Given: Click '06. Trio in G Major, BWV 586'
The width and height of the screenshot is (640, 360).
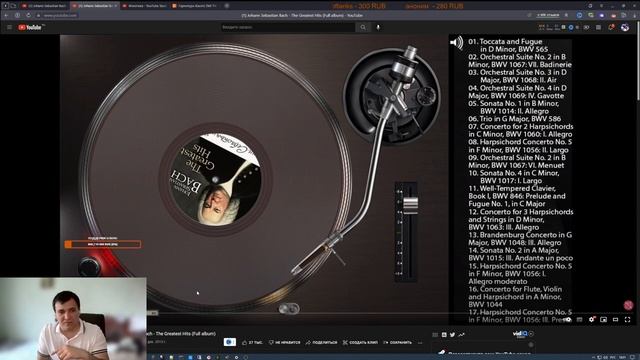Looking at the screenshot, I should point(515,119).
